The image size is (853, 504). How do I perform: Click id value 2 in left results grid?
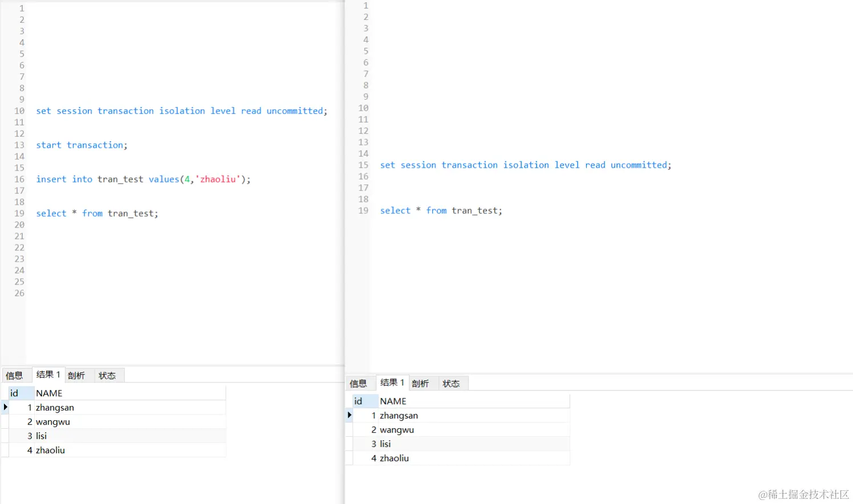(x=22, y=422)
